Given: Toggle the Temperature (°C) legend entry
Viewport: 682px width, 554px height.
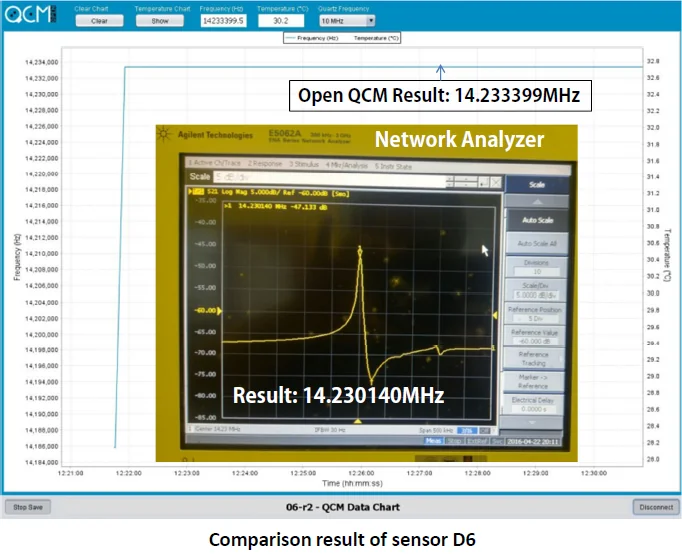Looking at the screenshot, I should pos(376,38).
